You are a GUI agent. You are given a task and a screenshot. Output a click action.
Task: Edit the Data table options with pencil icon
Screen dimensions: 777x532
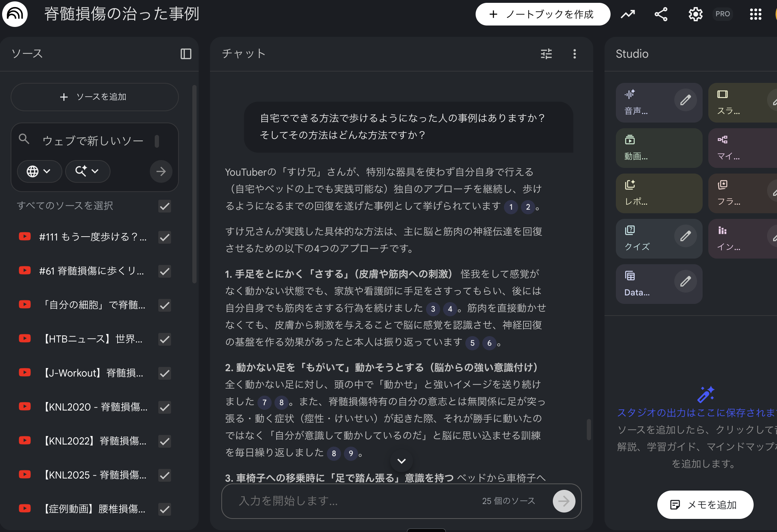(686, 281)
